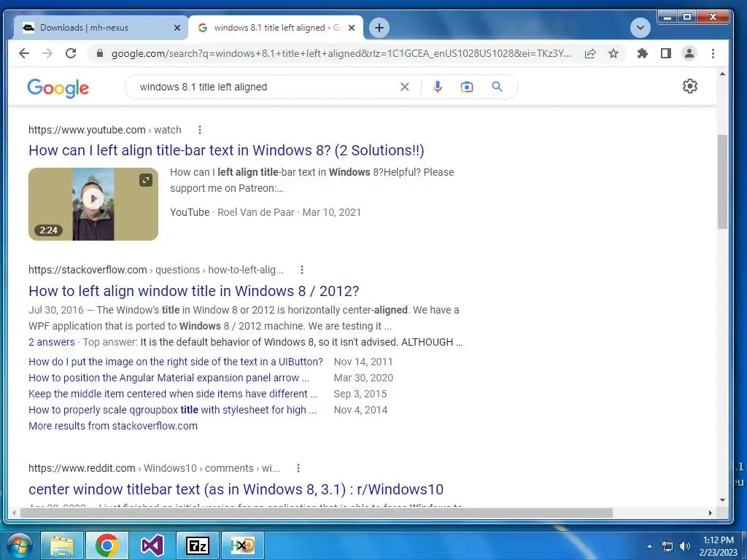The image size is (747, 560).
Task: Switch to the windows 8.1 title search tab
Action: coord(276,28)
